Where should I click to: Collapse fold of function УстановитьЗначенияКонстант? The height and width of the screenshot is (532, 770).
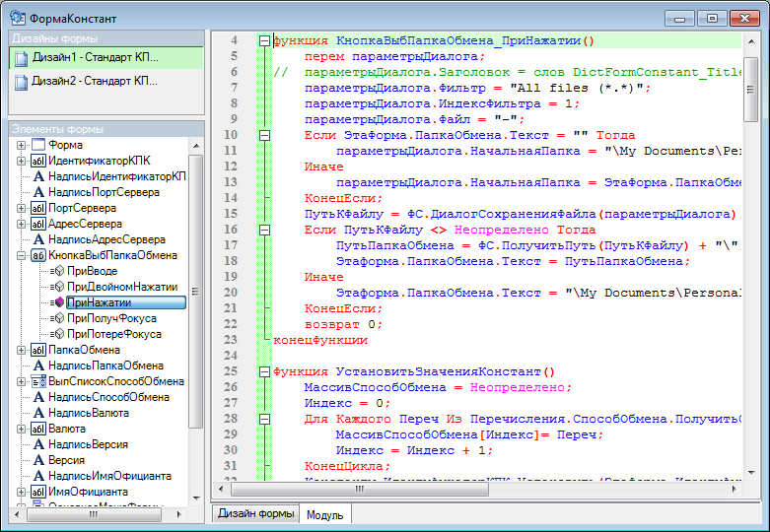click(264, 371)
